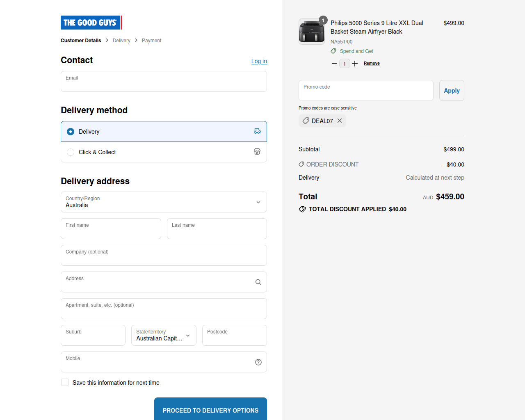Click the DEAL07 tag icon
The width and height of the screenshot is (525, 420).
click(306, 121)
